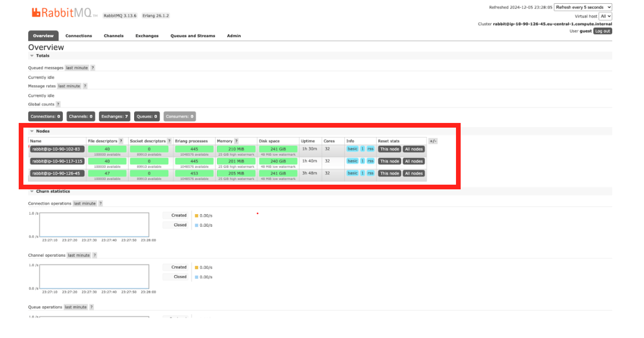Log out of the guest account
Viewport: 644px width, 338px height.
602,31
